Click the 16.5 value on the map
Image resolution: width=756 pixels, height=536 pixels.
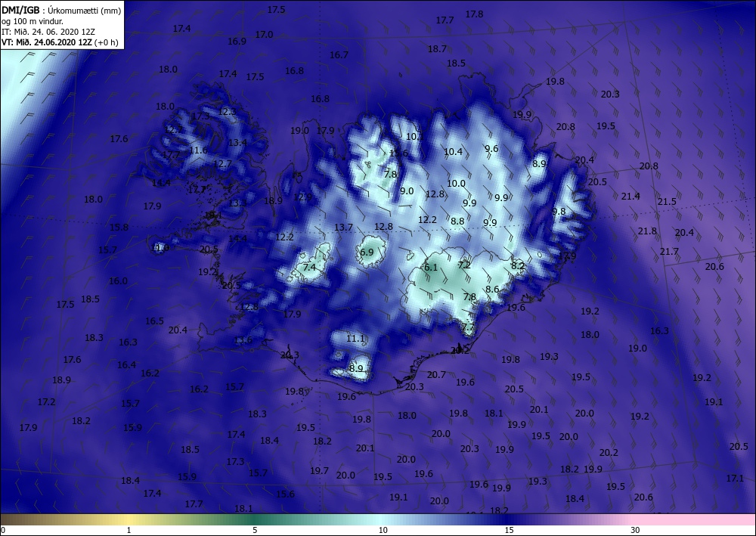(x=154, y=321)
